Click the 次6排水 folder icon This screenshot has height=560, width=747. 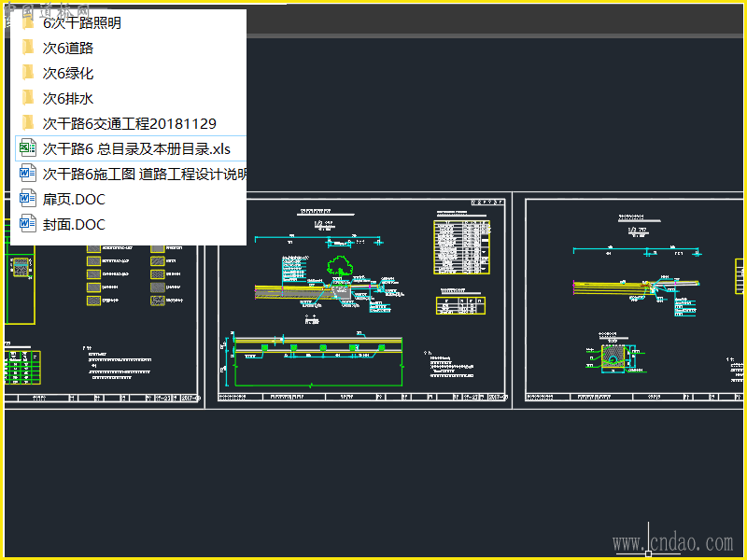click(29, 98)
